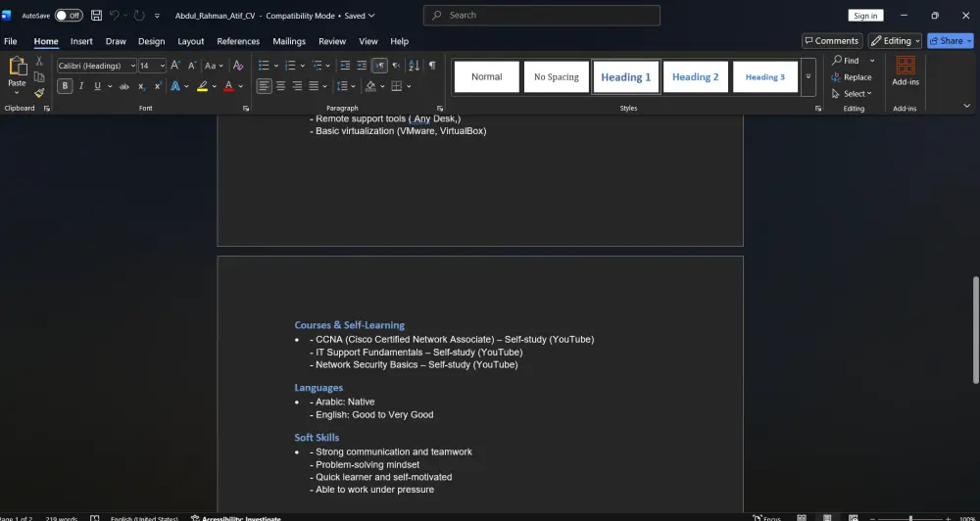Expand the font color arrow

pyautogui.click(x=240, y=86)
